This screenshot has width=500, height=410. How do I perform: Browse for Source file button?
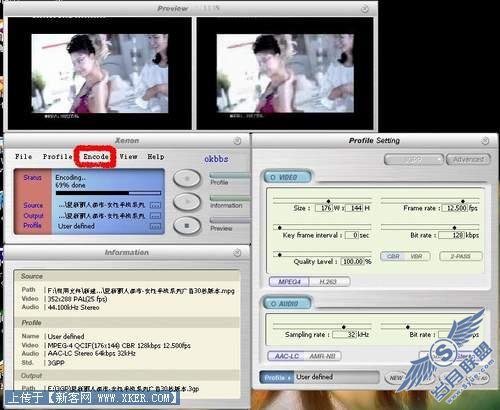(155, 205)
